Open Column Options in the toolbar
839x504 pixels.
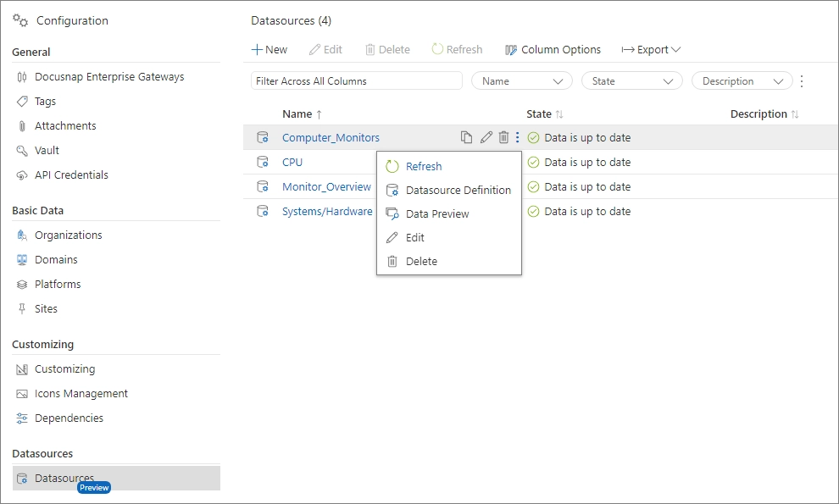[x=553, y=50]
